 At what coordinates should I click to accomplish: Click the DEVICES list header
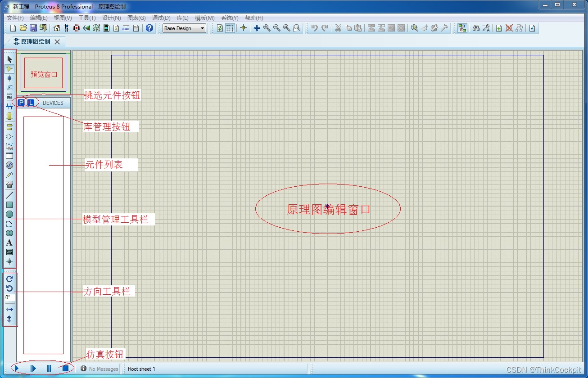point(53,103)
